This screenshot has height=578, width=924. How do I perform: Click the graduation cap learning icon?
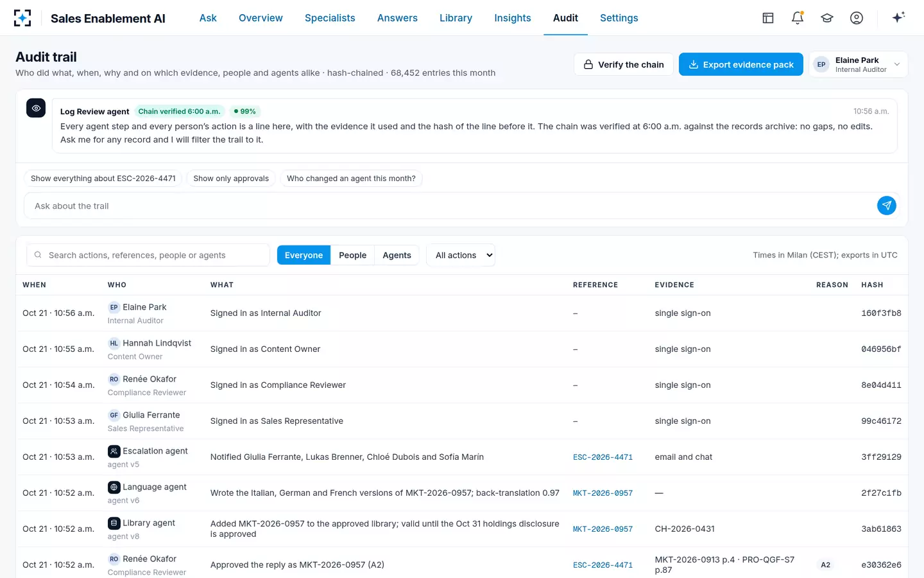point(827,18)
